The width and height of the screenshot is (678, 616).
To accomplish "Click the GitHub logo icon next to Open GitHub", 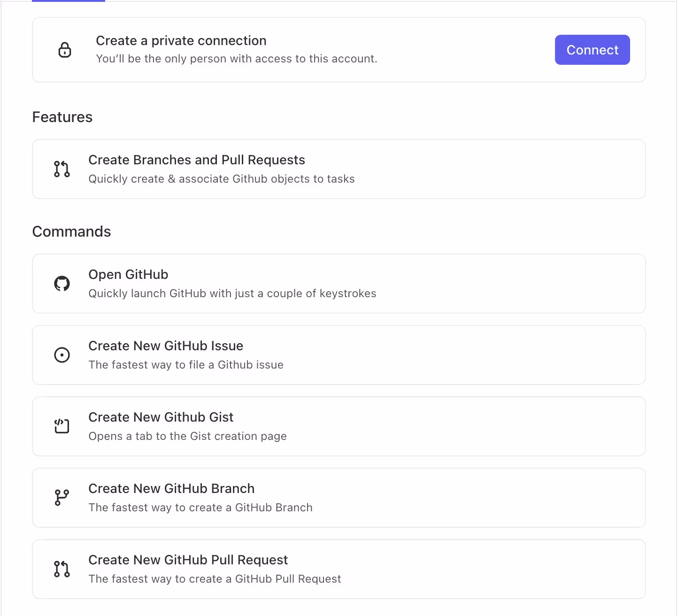I will coord(62,283).
